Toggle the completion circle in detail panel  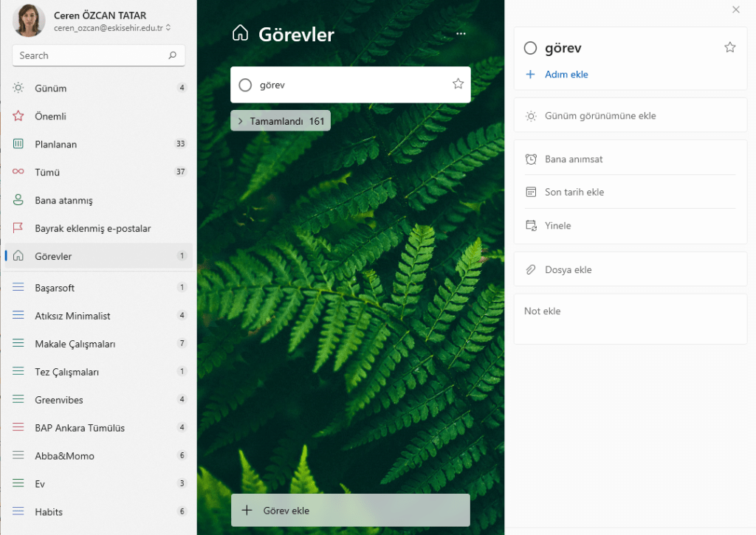[530, 49]
